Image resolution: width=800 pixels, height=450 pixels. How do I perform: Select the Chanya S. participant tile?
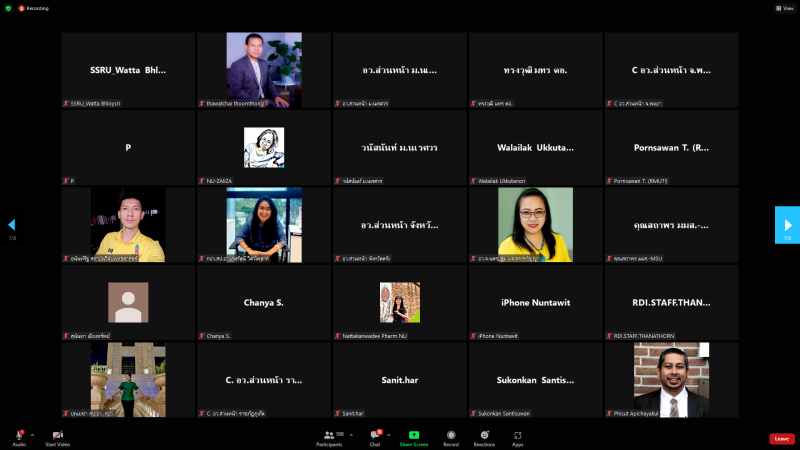(263, 302)
